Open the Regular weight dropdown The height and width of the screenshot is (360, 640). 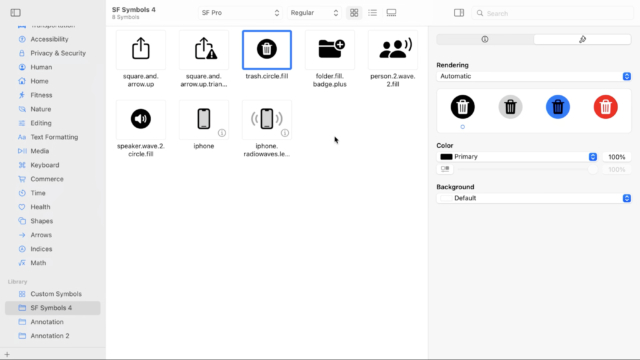tap(314, 13)
